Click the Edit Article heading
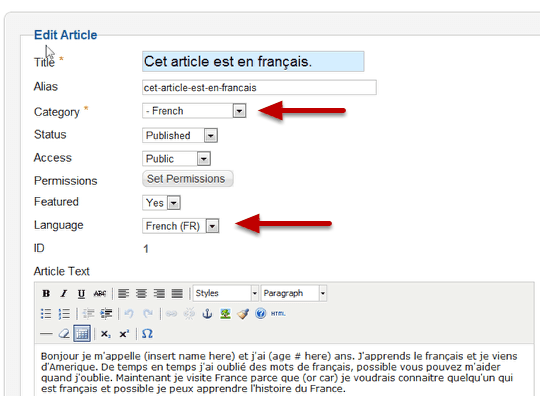The width and height of the screenshot is (540, 396). click(65, 35)
